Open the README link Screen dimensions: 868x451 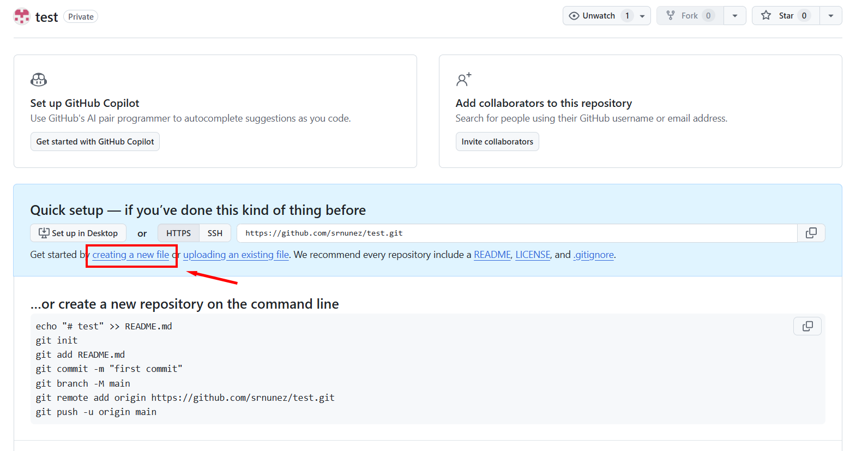click(x=492, y=255)
